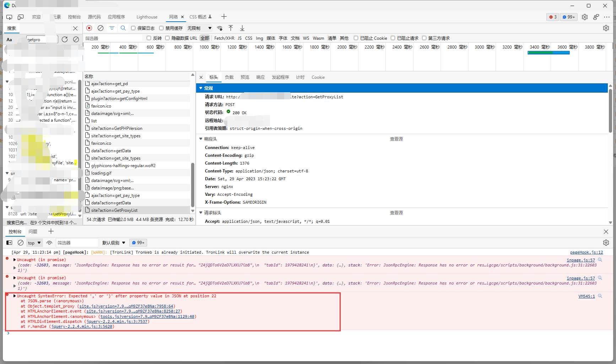Toggle match case Aa in search
Viewport: 616px width, 364px height.
tap(9, 40)
